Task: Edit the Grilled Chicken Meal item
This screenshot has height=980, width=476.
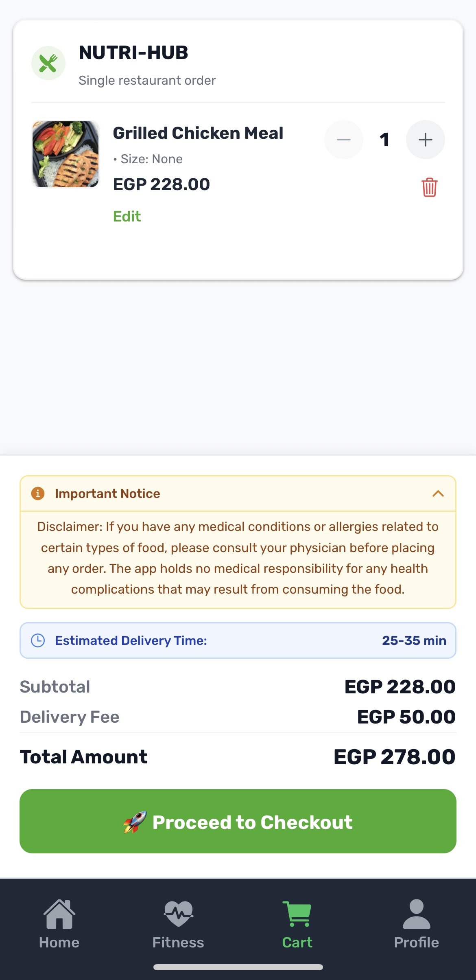Action: [x=127, y=216]
